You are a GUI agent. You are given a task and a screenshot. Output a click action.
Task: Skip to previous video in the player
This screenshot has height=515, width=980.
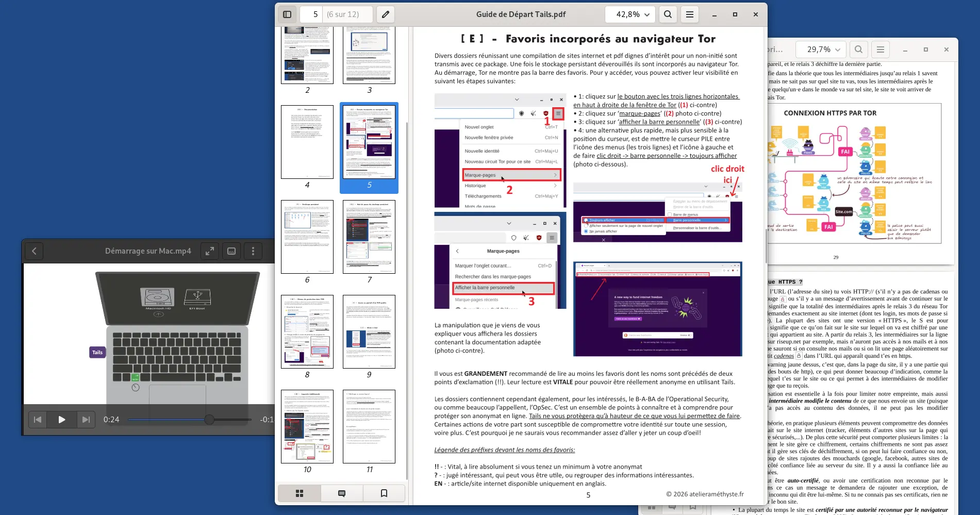point(37,420)
